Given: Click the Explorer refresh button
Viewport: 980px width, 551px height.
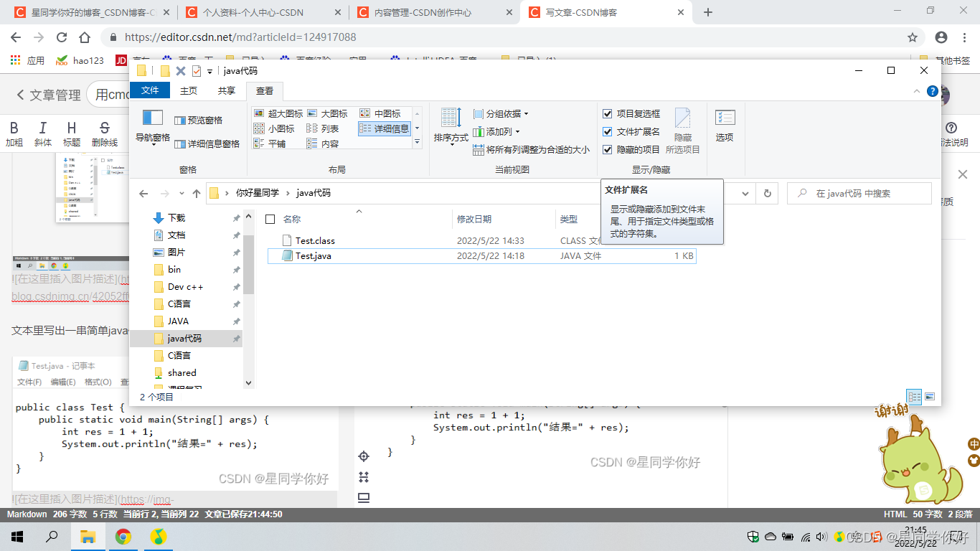Looking at the screenshot, I should click(767, 193).
